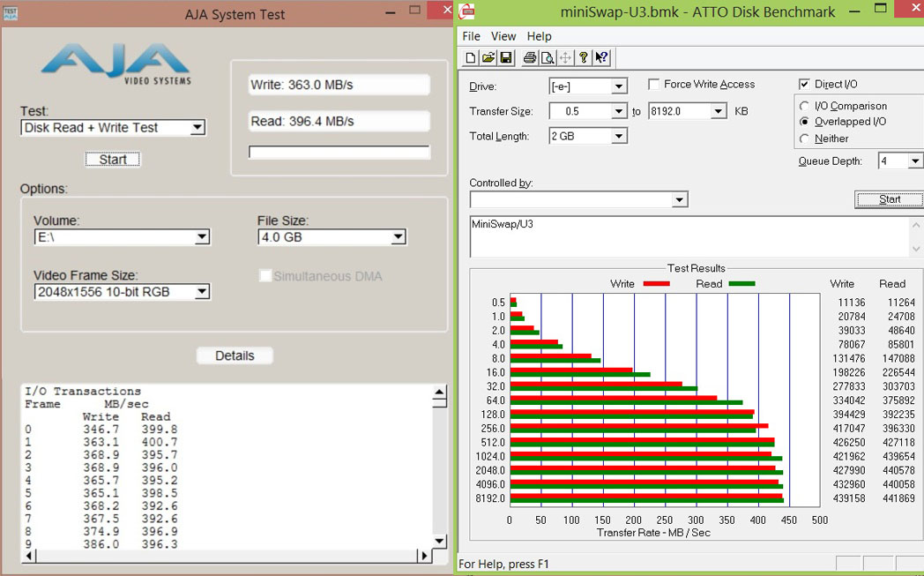Click the Write: 363.0 MB/s result field

coord(339,85)
